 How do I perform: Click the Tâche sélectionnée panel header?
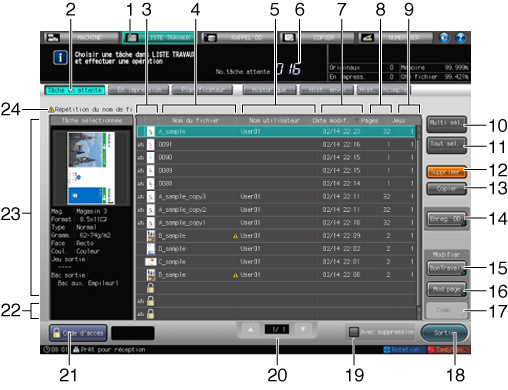(91, 121)
